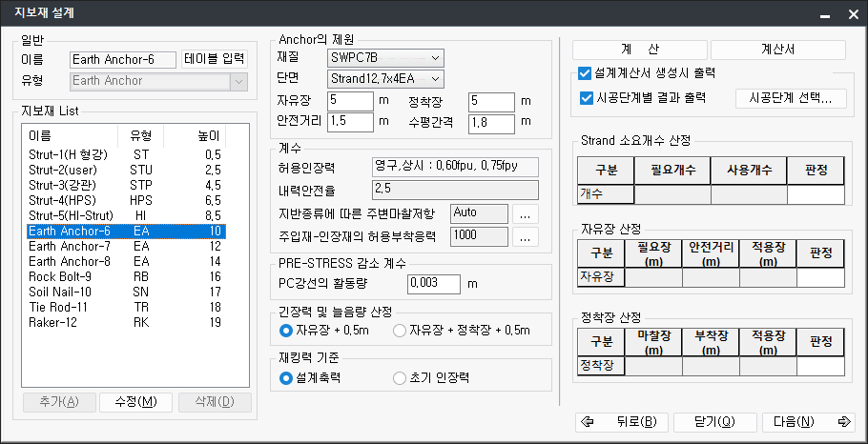This screenshot has height=444, width=868.
Task: Go to next step with 다음(N)
Action: (807, 422)
